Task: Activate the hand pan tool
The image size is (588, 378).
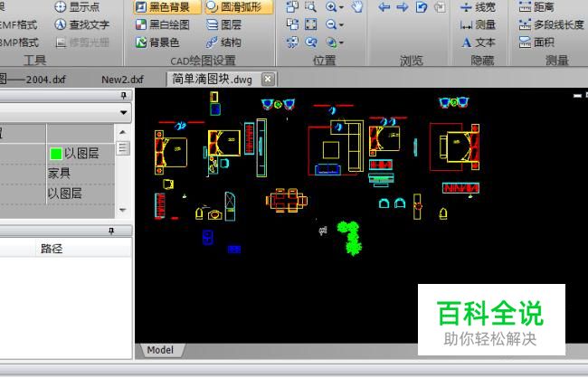Action: click(x=357, y=6)
